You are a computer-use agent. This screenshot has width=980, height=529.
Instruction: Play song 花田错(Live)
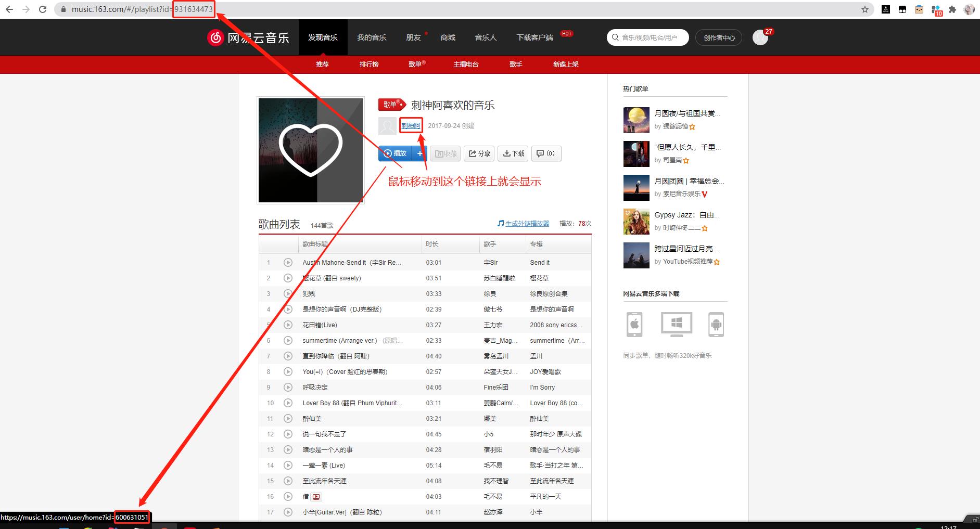pos(288,325)
